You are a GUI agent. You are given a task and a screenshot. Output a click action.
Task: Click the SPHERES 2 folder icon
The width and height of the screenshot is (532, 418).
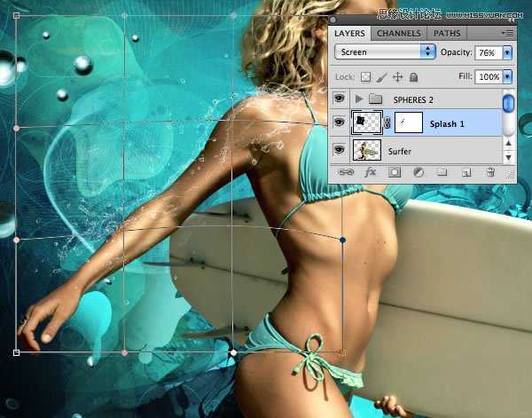(x=376, y=99)
